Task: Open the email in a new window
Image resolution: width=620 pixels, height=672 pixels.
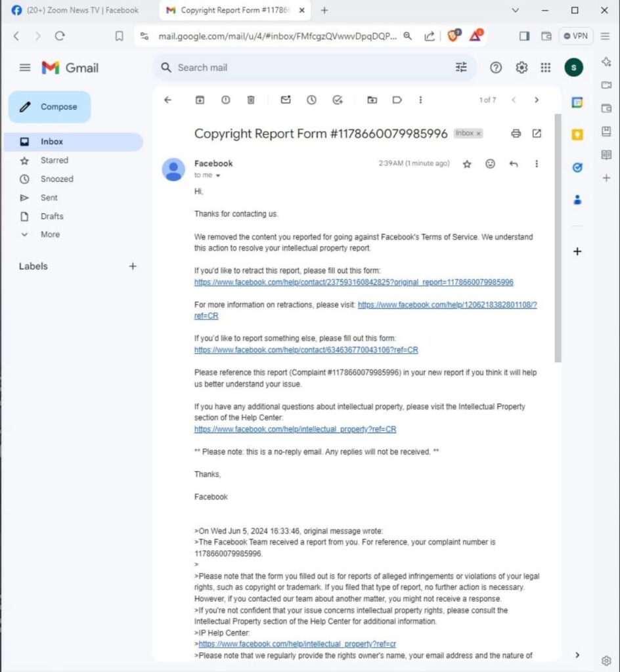Action: point(537,133)
